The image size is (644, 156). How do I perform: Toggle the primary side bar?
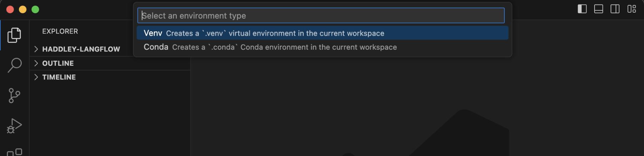(x=582, y=9)
